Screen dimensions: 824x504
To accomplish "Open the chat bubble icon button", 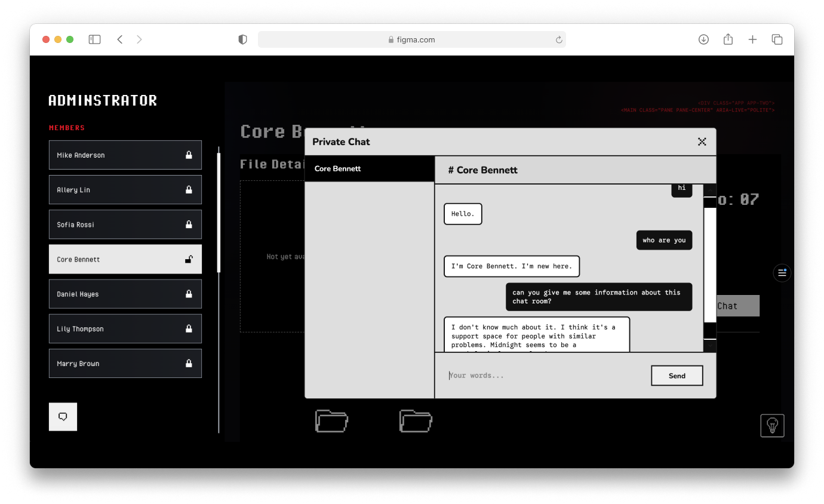I will [63, 417].
